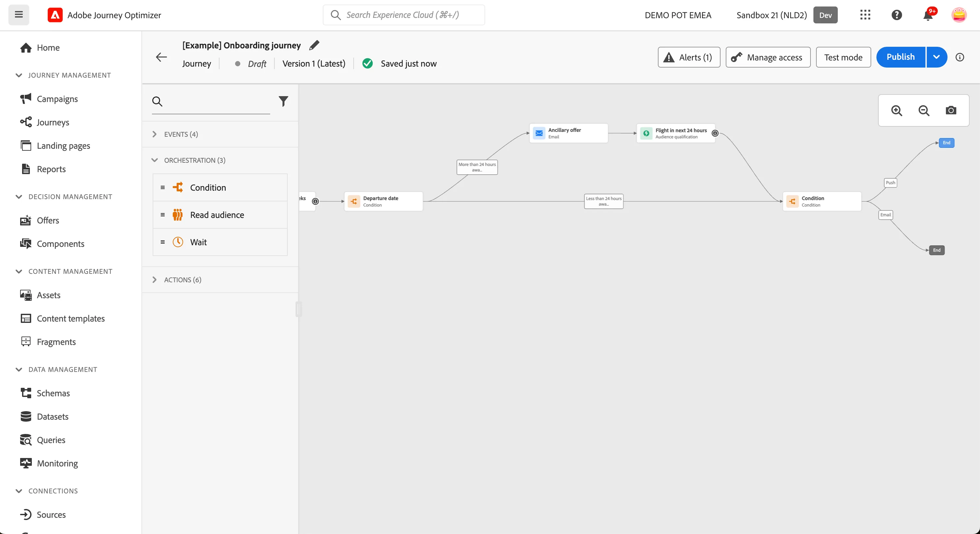
Task: Expand the EVENTS (4) section
Action: [220, 134]
